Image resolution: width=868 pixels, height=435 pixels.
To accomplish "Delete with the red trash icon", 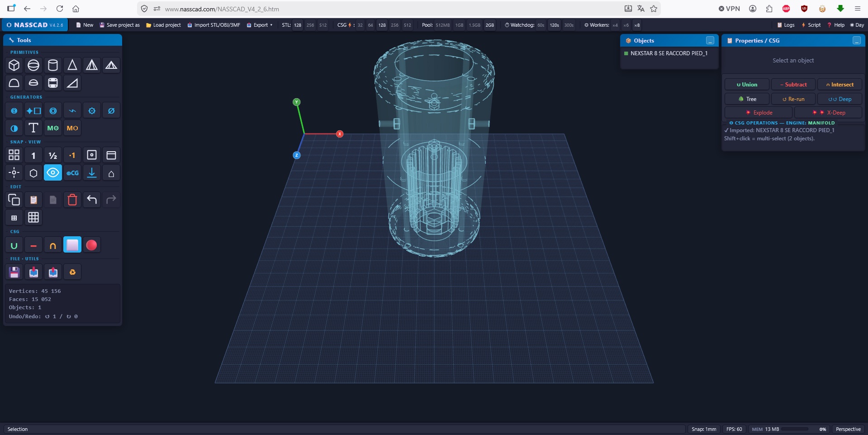I will pyautogui.click(x=72, y=200).
